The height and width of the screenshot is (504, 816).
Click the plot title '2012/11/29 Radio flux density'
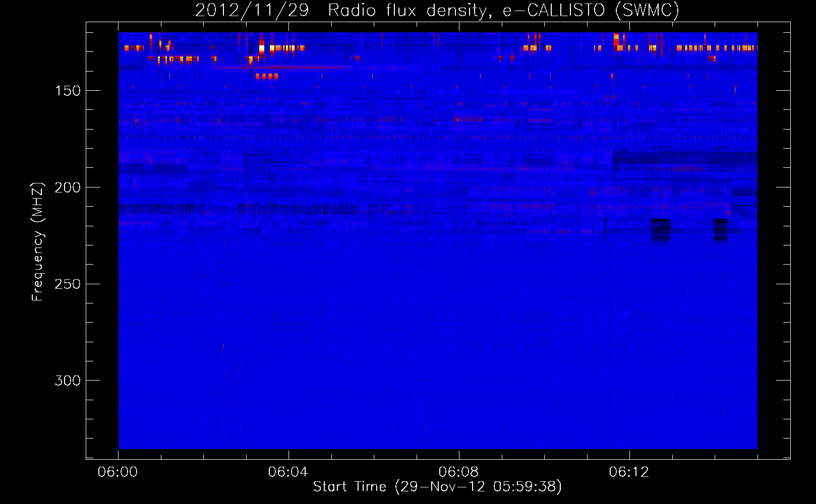click(342, 11)
